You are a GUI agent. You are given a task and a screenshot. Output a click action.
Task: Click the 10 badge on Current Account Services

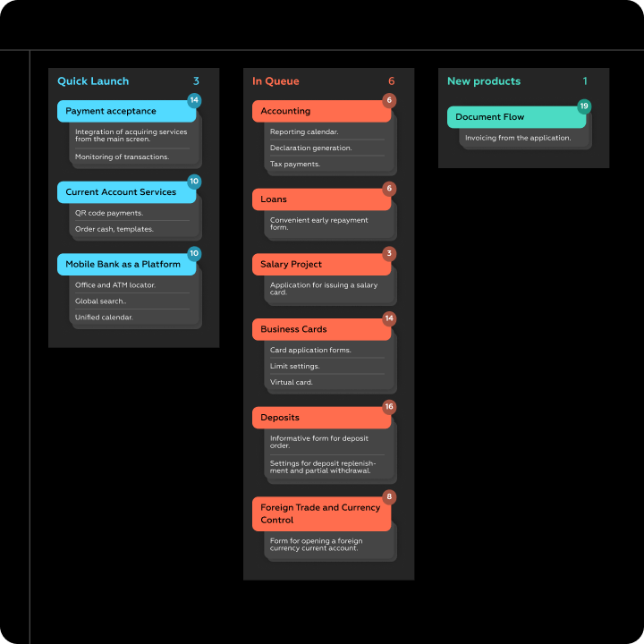(x=194, y=182)
